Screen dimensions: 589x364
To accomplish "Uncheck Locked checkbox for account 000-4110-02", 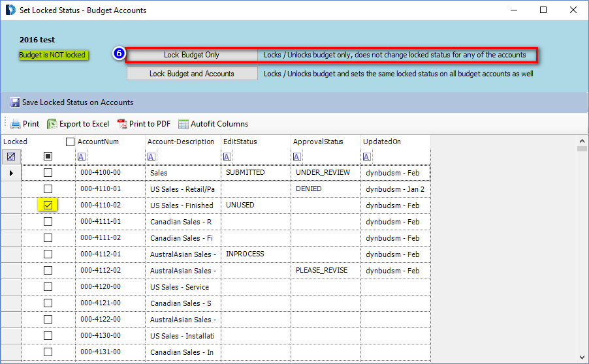I will (x=48, y=205).
